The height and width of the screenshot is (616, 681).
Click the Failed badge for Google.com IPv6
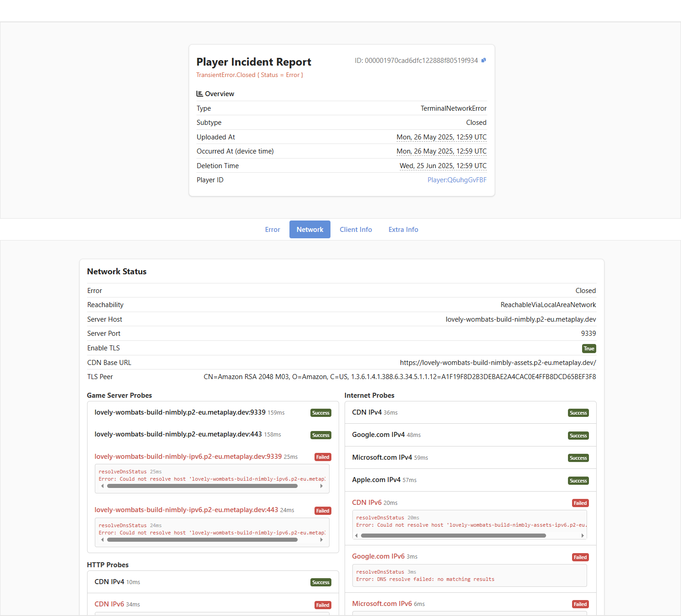[x=580, y=557]
